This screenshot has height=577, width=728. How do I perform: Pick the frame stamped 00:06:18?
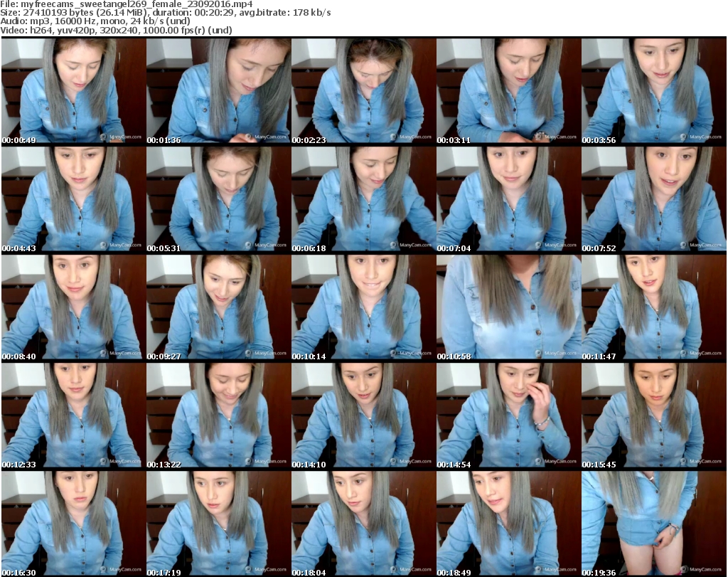364,199
